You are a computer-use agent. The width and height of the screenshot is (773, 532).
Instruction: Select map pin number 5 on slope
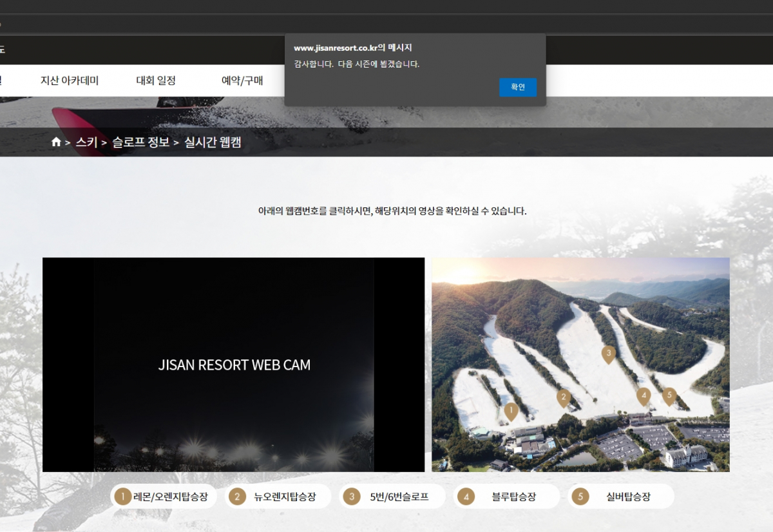[669, 396]
